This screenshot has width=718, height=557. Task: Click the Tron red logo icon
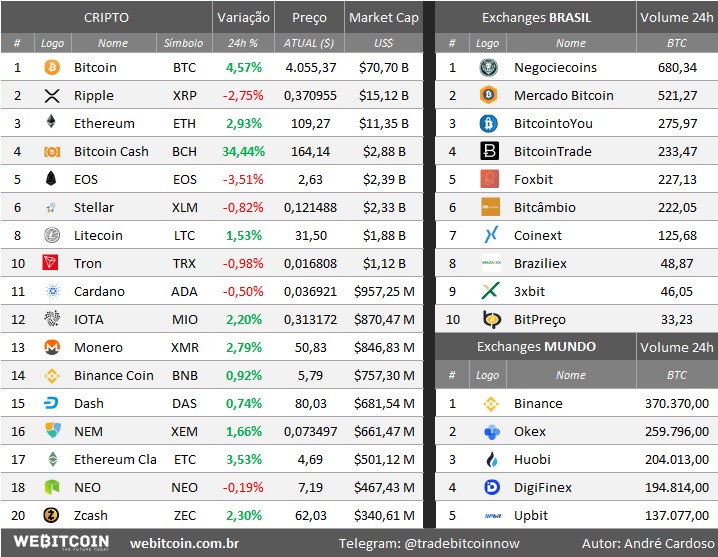50,262
